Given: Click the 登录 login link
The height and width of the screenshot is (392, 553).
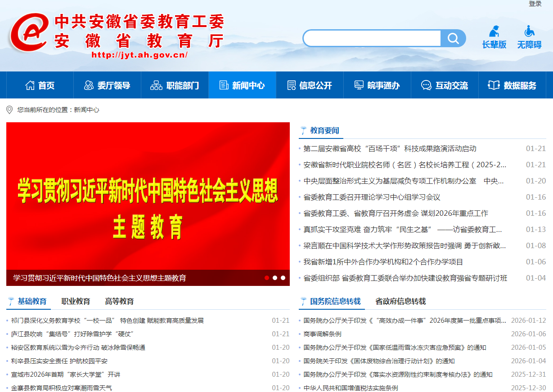Looking at the screenshot, I should [535, 4].
